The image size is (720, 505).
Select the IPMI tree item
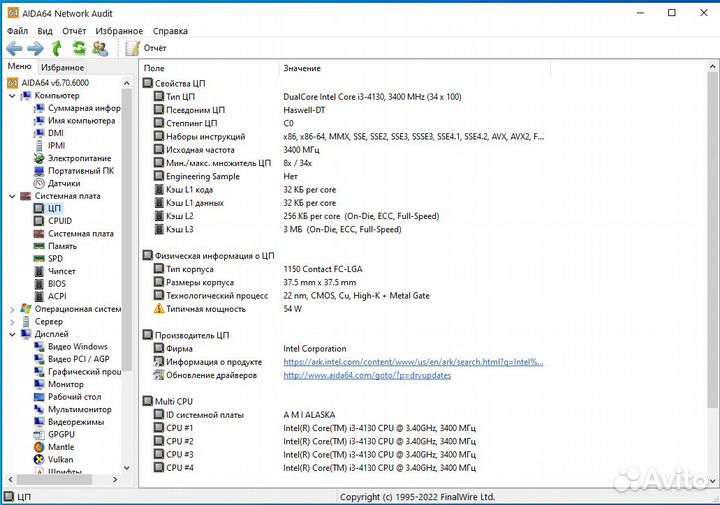coord(50,146)
